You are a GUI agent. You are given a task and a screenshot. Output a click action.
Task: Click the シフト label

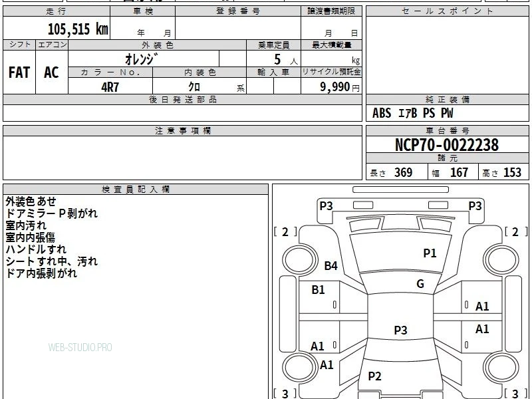pos(19,45)
